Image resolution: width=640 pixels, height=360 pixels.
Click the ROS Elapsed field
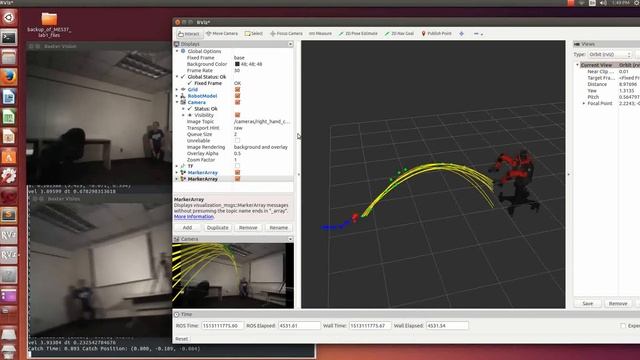299,326
